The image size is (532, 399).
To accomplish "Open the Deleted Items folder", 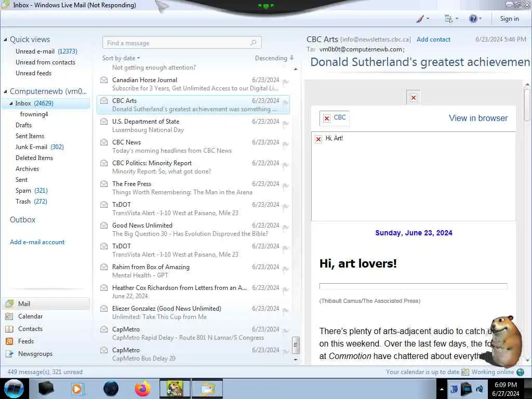I will 34,158.
